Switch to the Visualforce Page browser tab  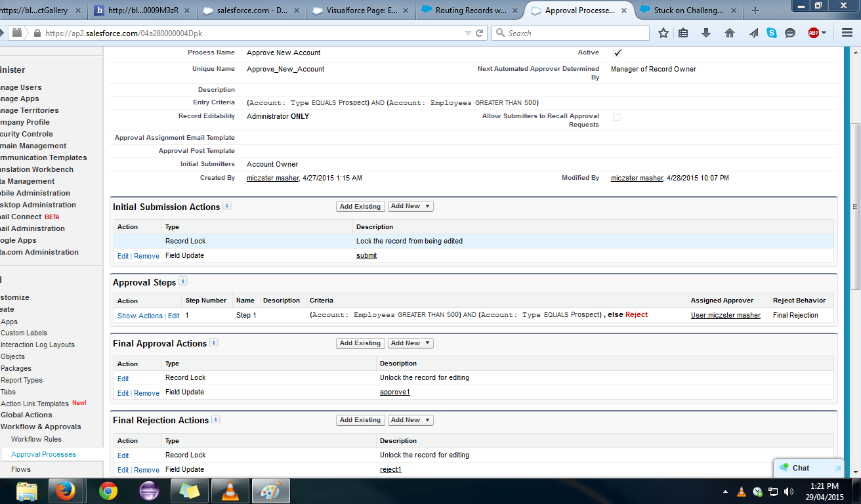(360, 10)
